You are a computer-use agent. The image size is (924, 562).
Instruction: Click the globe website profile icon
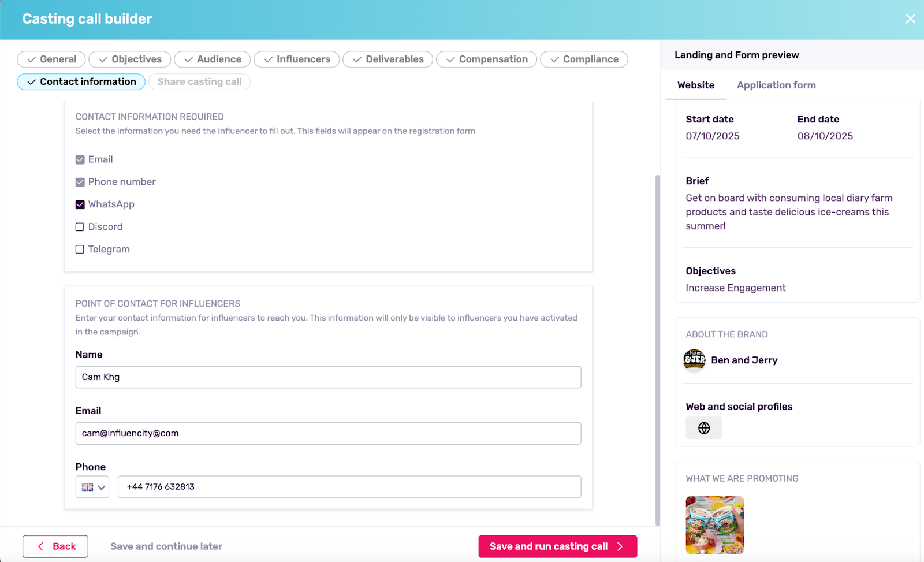704,428
